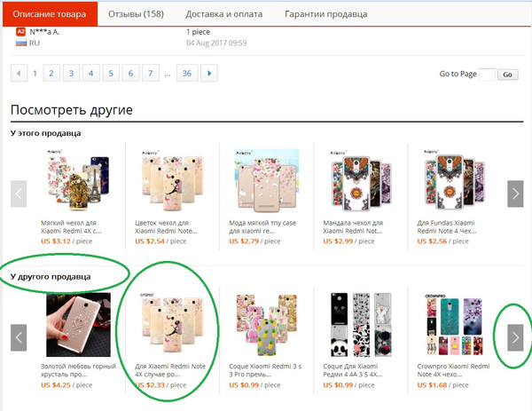Go to reviews page 7
This screenshot has height=411, width=532.
(151, 73)
